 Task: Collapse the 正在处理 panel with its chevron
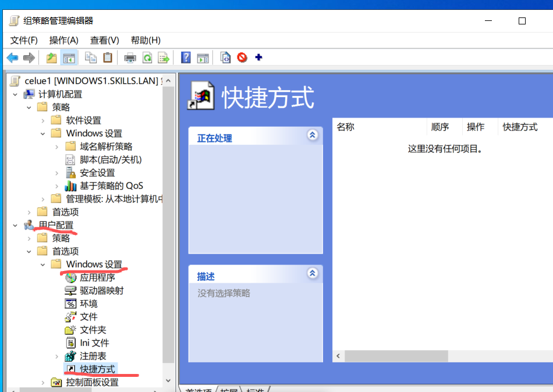point(313,135)
